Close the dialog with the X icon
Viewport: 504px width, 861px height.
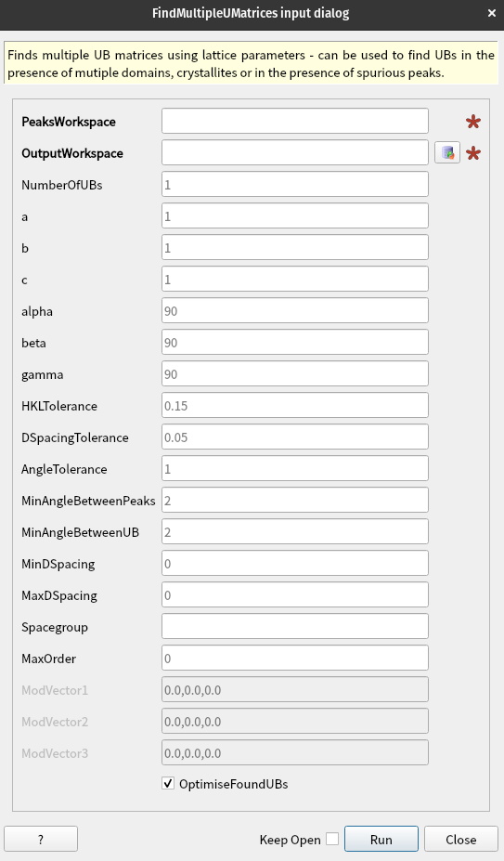492,13
